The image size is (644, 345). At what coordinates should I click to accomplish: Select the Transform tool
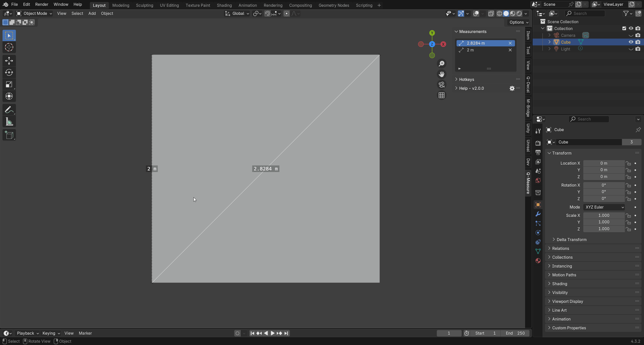click(9, 96)
